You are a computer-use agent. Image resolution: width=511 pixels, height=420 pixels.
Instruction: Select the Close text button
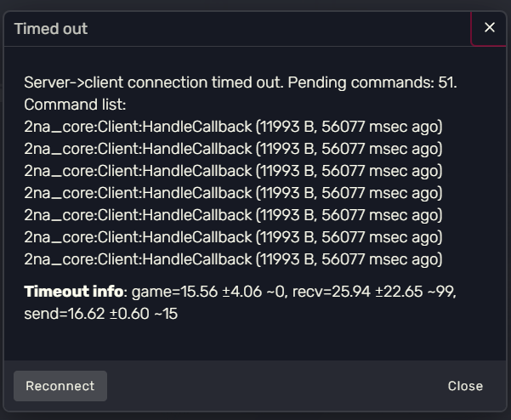click(x=465, y=386)
